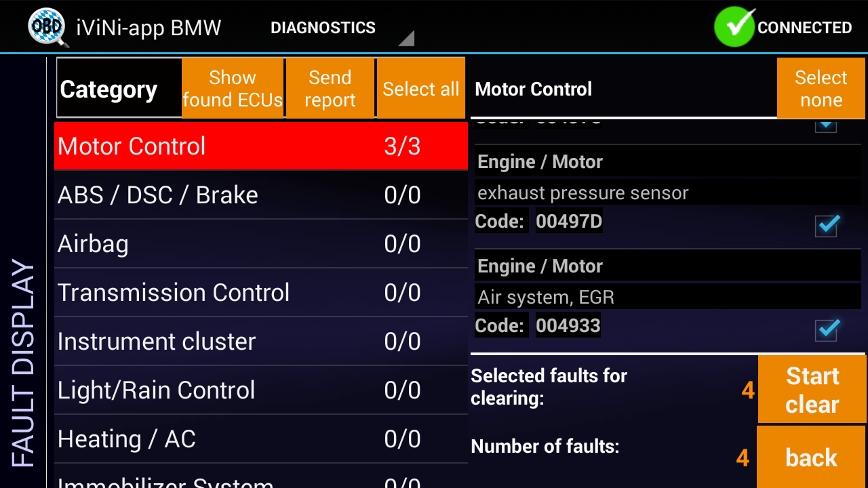Toggle the partially visible top fault checkbox
The width and height of the screenshot is (868, 488).
click(x=825, y=125)
